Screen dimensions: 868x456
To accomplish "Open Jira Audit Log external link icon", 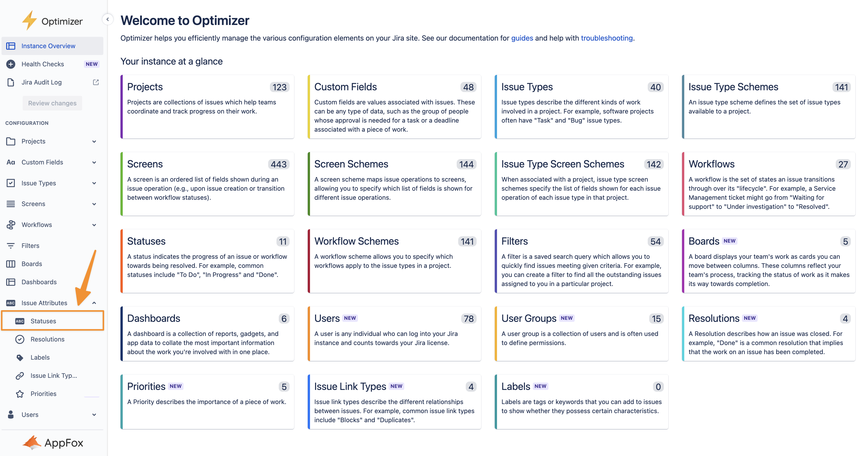I will pos(96,82).
